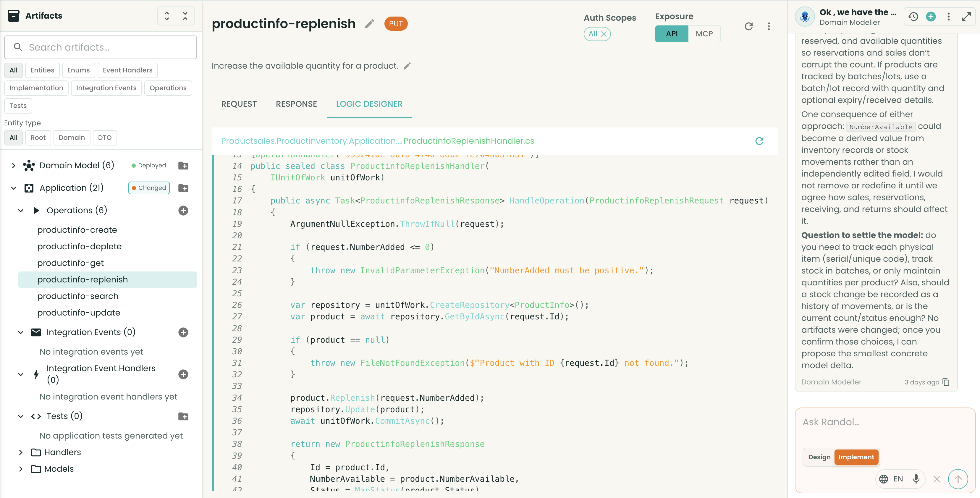Edit the operation description pencil icon
The image size is (980, 498).
(407, 66)
